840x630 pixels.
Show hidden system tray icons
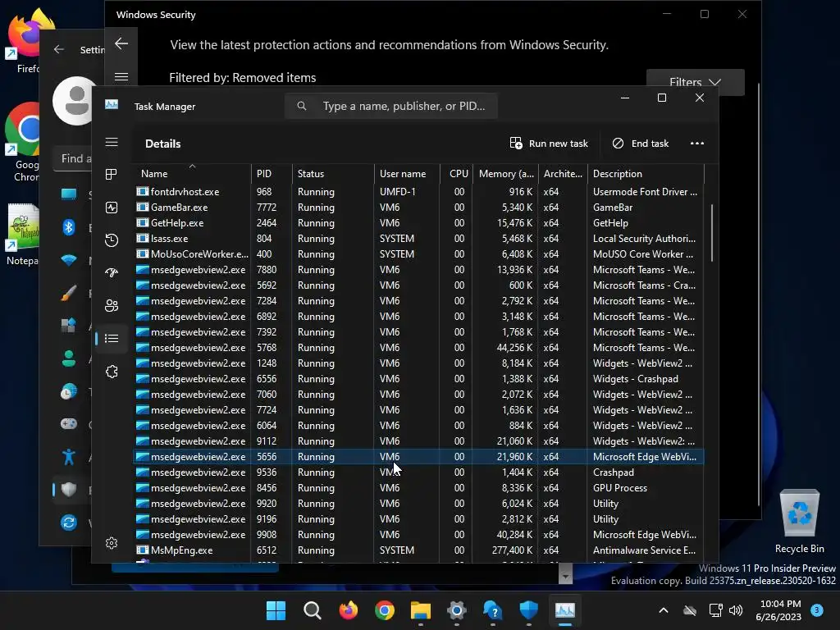(x=663, y=610)
